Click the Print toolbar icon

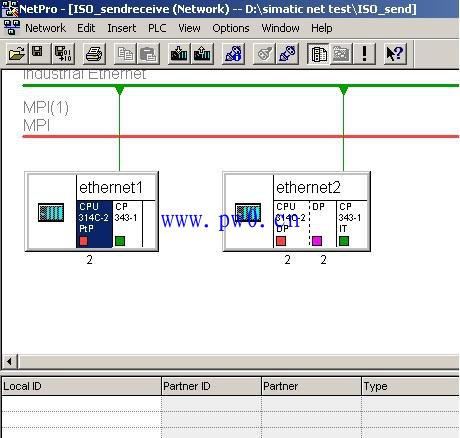coord(94,53)
